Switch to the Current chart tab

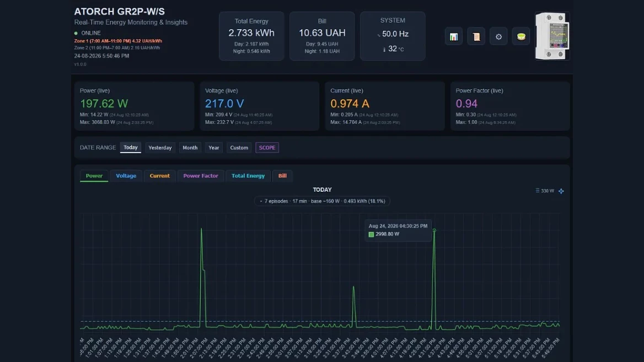[160, 176]
